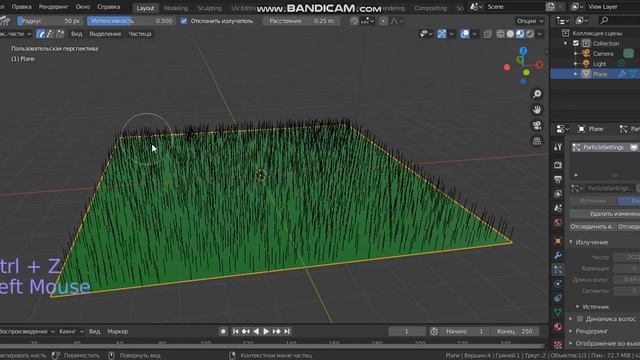Open the Object properties tab icon
The width and height of the screenshot is (640, 360).
point(558,241)
